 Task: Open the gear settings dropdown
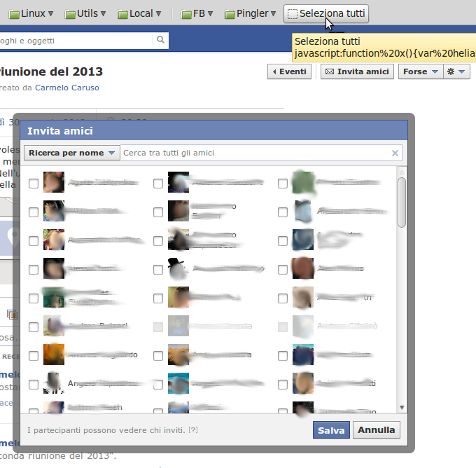tap(456, 71)
